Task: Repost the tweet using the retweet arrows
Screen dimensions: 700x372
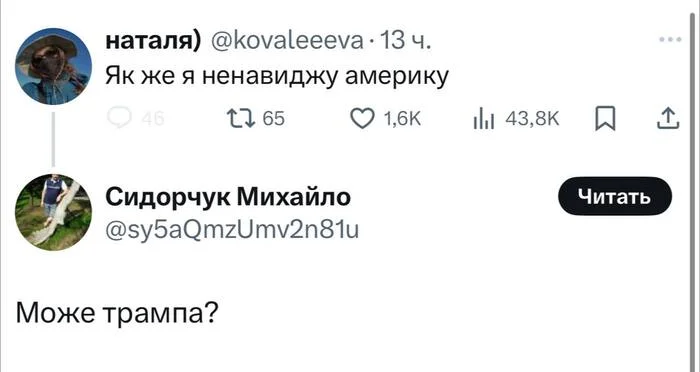Action: pos(241,119)
